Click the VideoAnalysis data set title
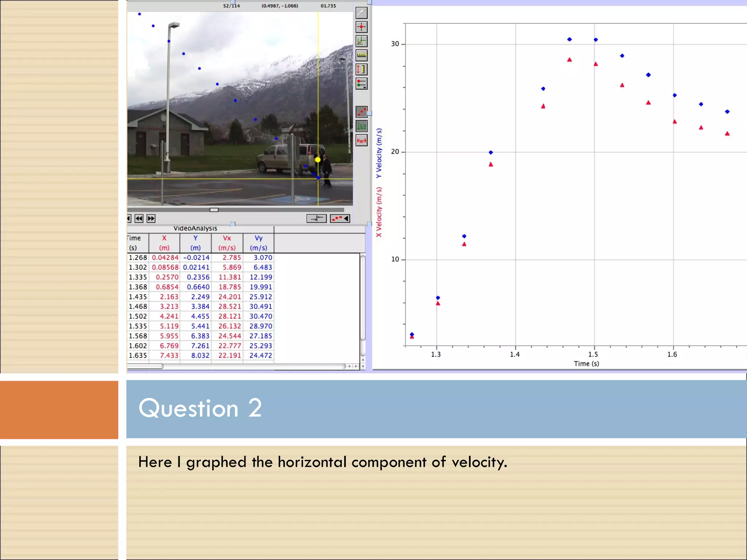The image size is (747, 560). tap(195, 229)
